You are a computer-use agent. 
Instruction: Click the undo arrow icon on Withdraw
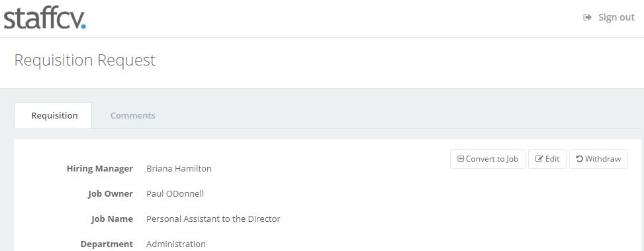(x=580, y=159)
